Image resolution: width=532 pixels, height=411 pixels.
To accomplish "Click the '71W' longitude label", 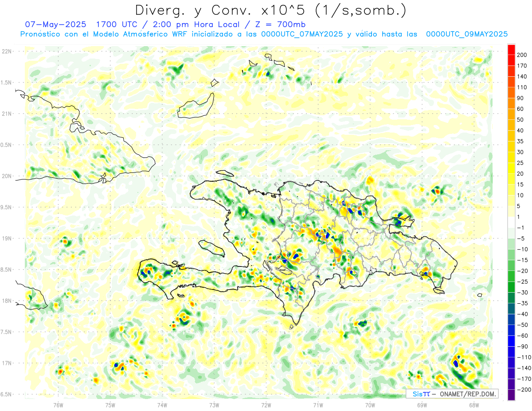I will (x=318, y=405).
